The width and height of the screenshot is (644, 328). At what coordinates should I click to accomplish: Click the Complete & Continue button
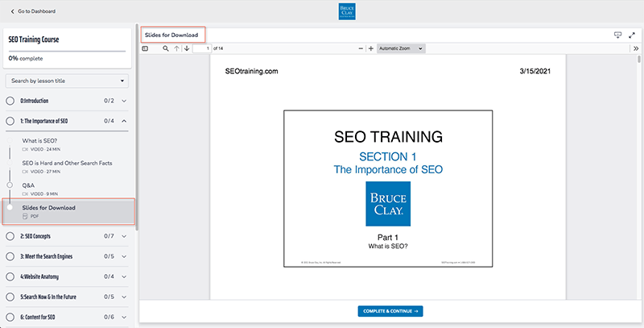click(390, 311)
